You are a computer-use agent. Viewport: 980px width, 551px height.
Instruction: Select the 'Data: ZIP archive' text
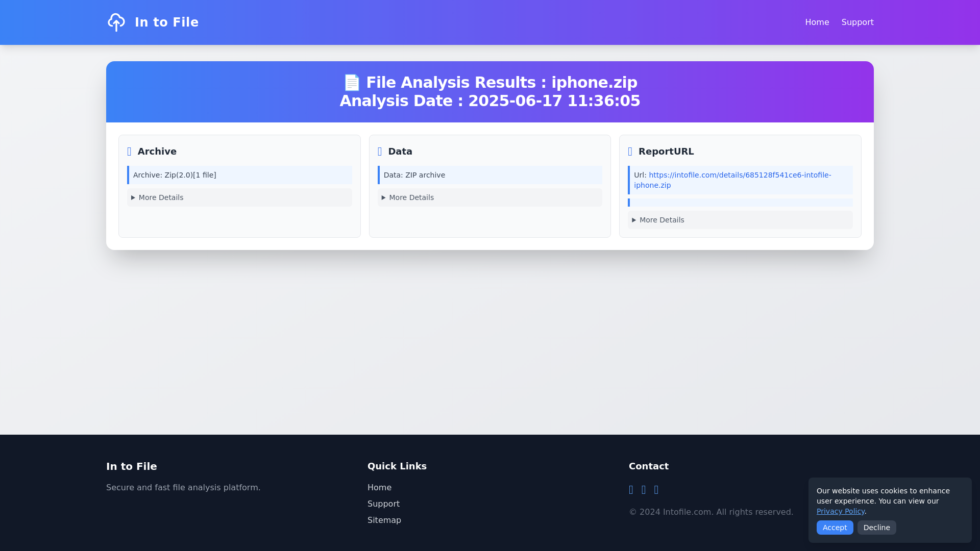414,175
